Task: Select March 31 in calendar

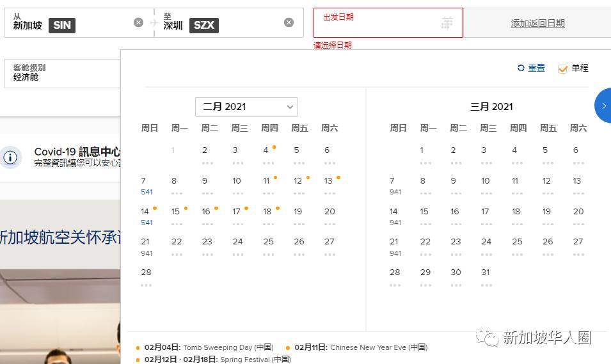Action: point(486,278)
